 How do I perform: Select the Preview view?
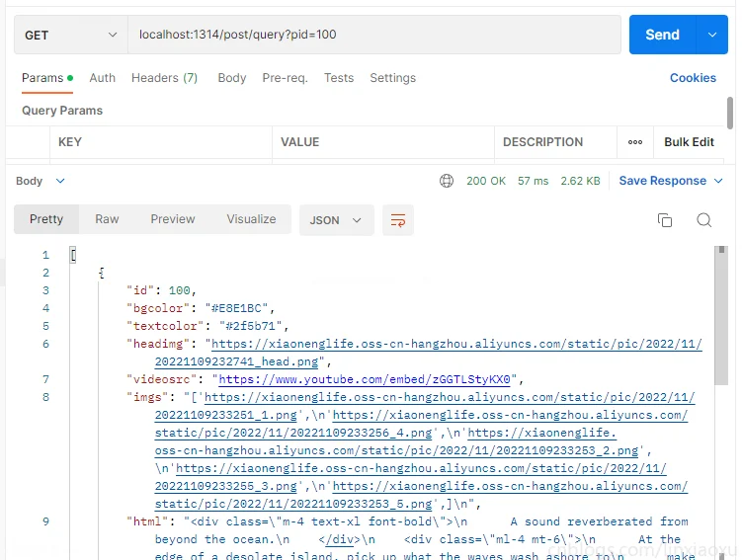tap(173, 219)
